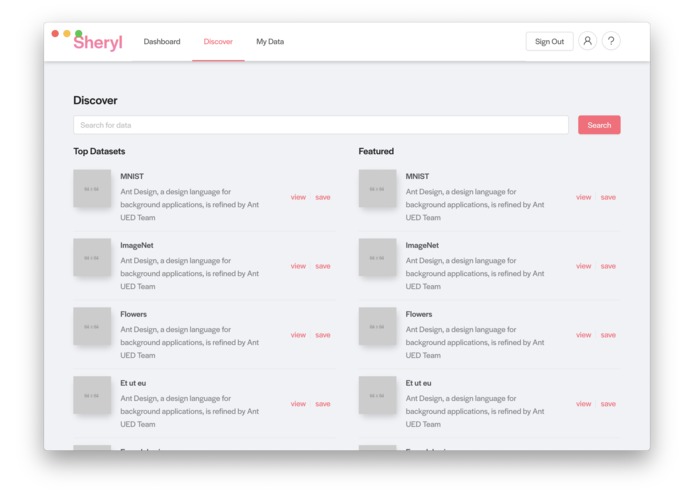Save MNIST in Featured list
This screenshot has width=695, height=494.
coord(608,197)
